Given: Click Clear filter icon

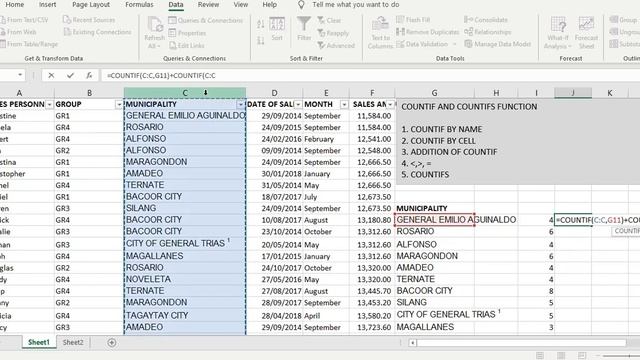Looking at the screenshot, I should (x=321, y=20).
